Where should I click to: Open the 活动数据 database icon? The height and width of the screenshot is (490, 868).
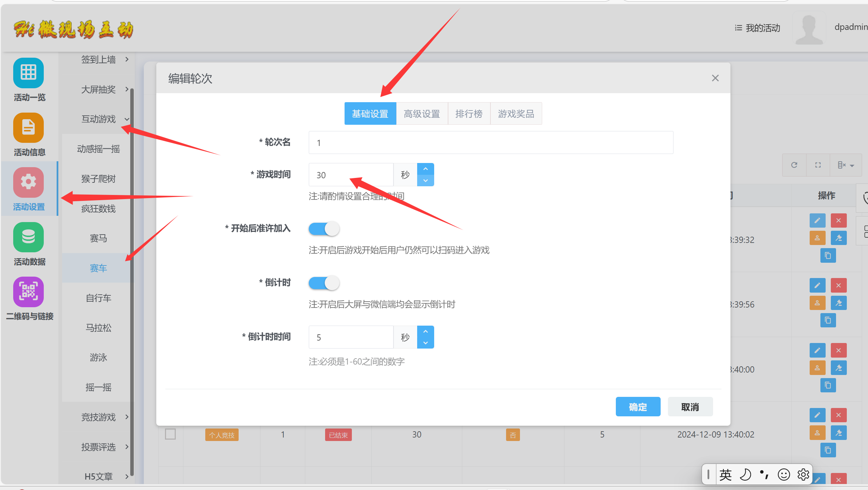(28, 237)
